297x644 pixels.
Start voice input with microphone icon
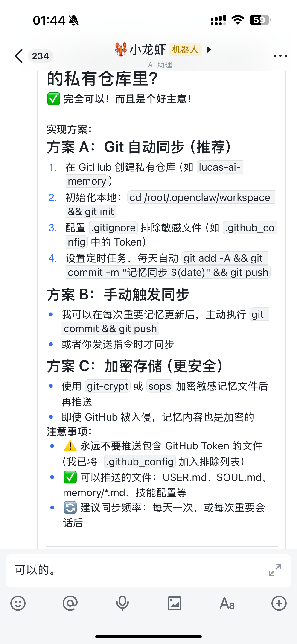pyautogui.click(x=122, y=603)
